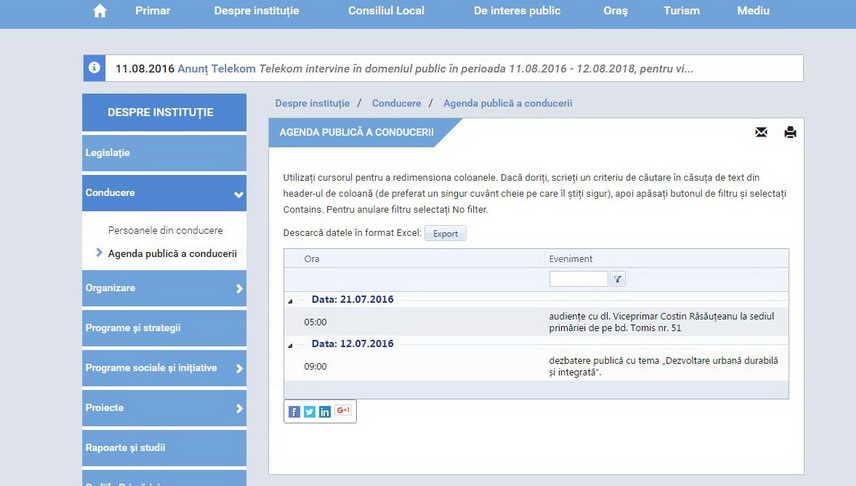This screenshot has height=486, width=856.
Task: Click the home icon in navigation bar
Action: (x=99, y=11)
